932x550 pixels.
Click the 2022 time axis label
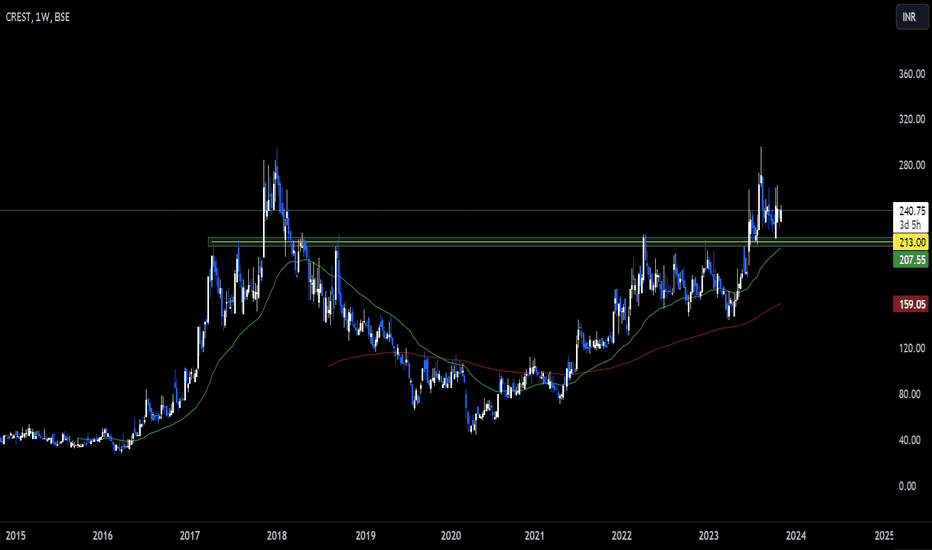tap(622, 536)
